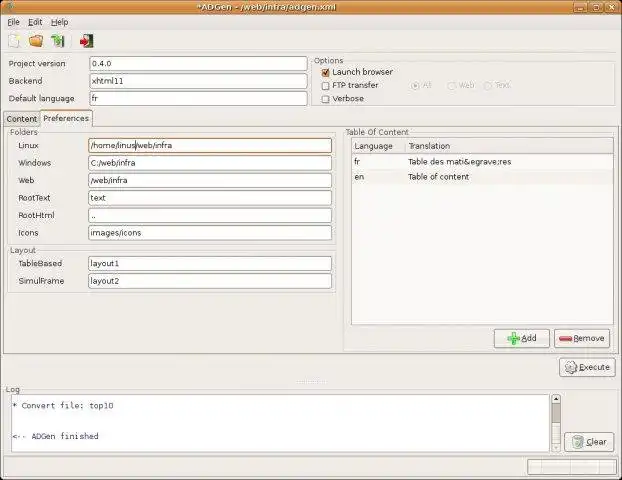Click the SimulFrame layout field
Screen dimensions: 622x480
pos(210,281)
